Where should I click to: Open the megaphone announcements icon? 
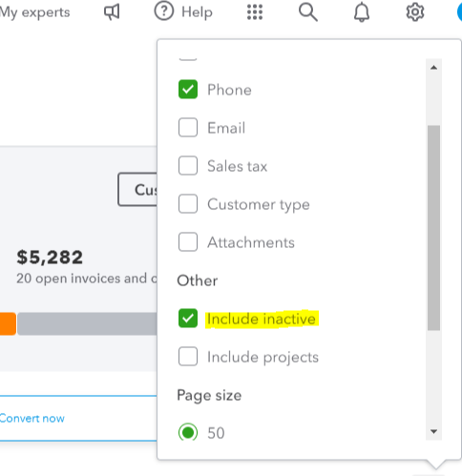(112, 12)
